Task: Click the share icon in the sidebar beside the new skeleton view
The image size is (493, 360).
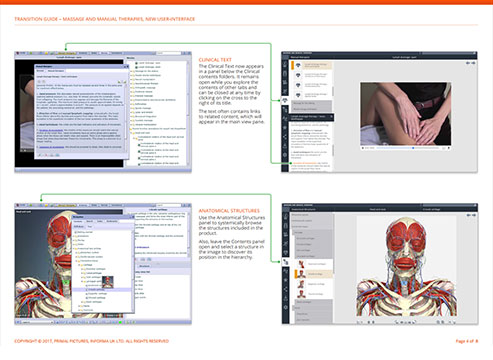Action: tap(286, 289)
